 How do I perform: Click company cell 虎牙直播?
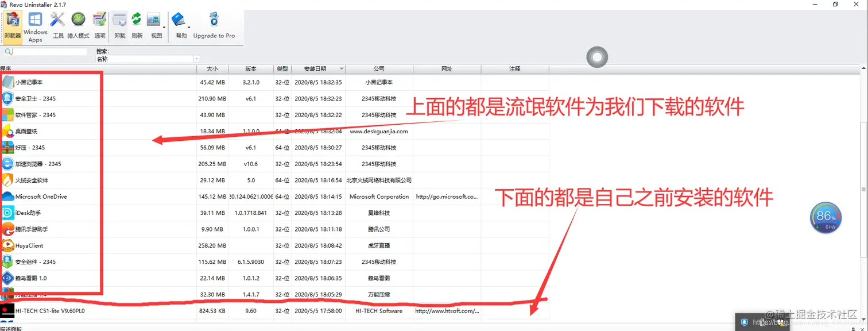pos(379,245)
